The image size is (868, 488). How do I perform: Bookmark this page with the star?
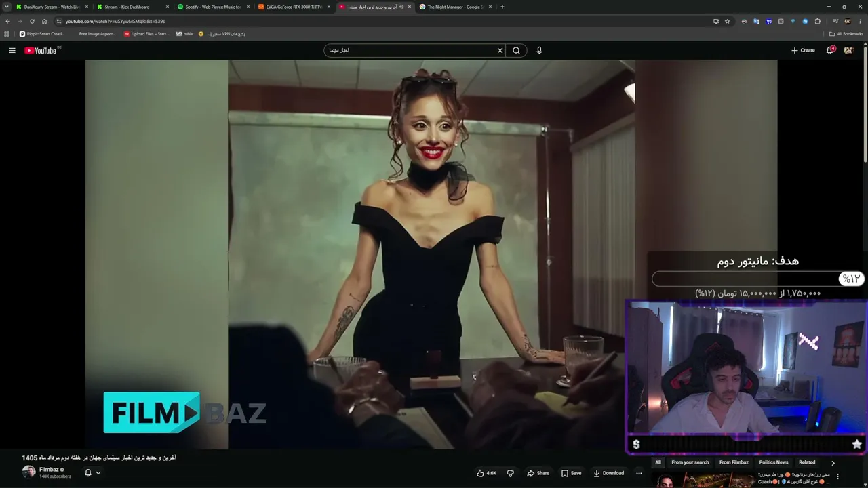pos(727,21)
